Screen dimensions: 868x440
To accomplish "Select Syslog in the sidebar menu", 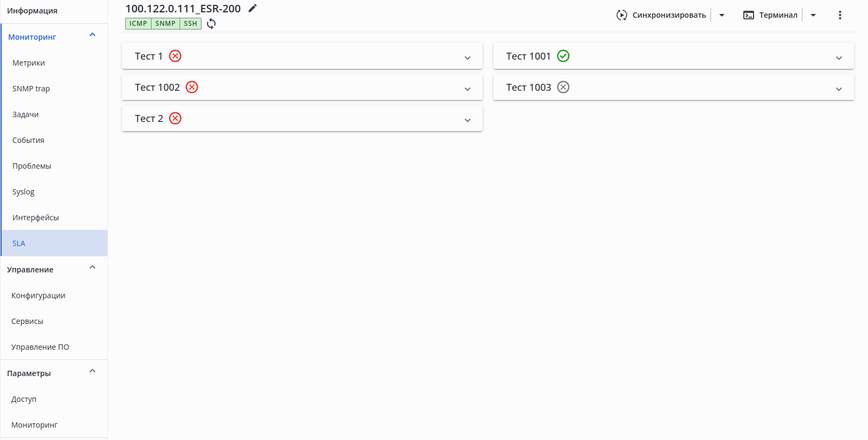I will [24, 192].
